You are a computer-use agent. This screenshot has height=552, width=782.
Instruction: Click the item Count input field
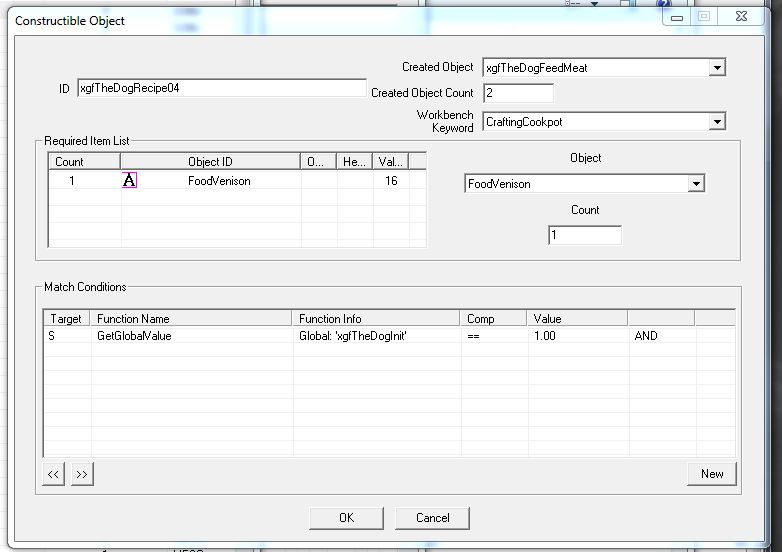pyautogui.click(x=584, y=236)
